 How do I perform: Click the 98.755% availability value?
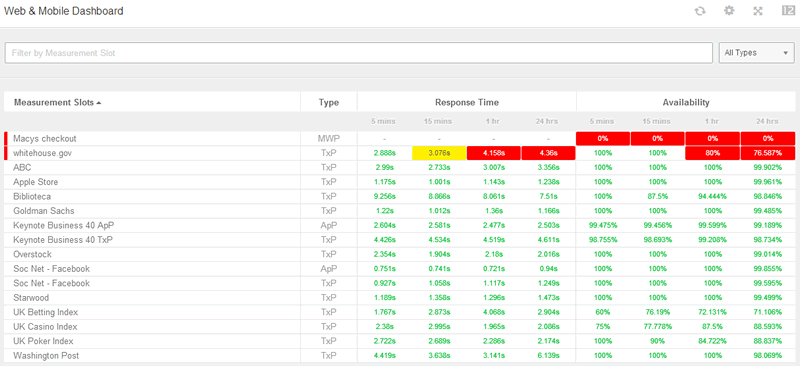pyautogui.click(x=603, y=240)
